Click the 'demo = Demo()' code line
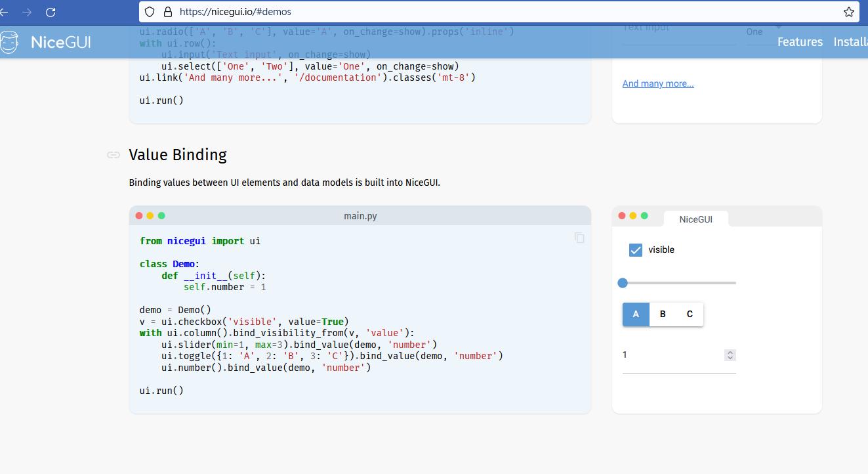868x474 pixels. pyautogui.click(x=175, y=310)
